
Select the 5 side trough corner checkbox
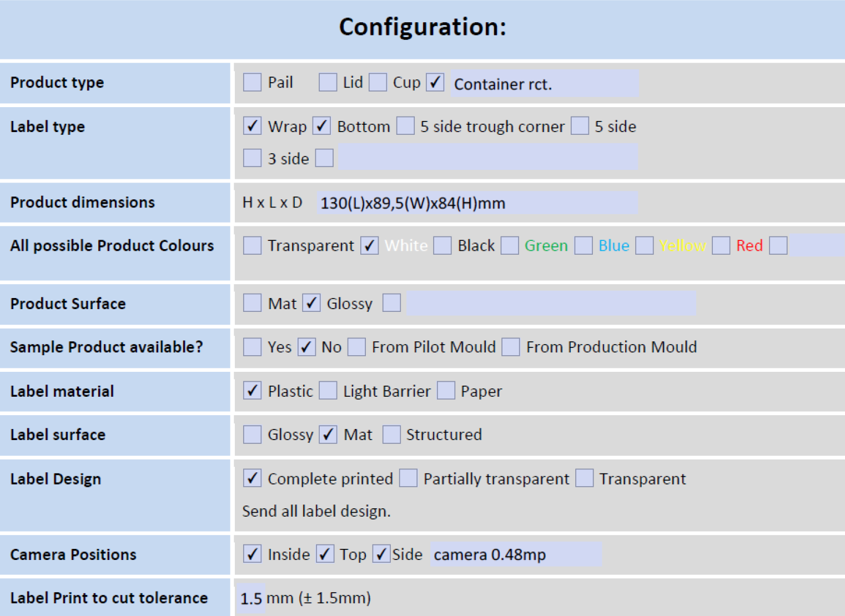pos(405,126)
